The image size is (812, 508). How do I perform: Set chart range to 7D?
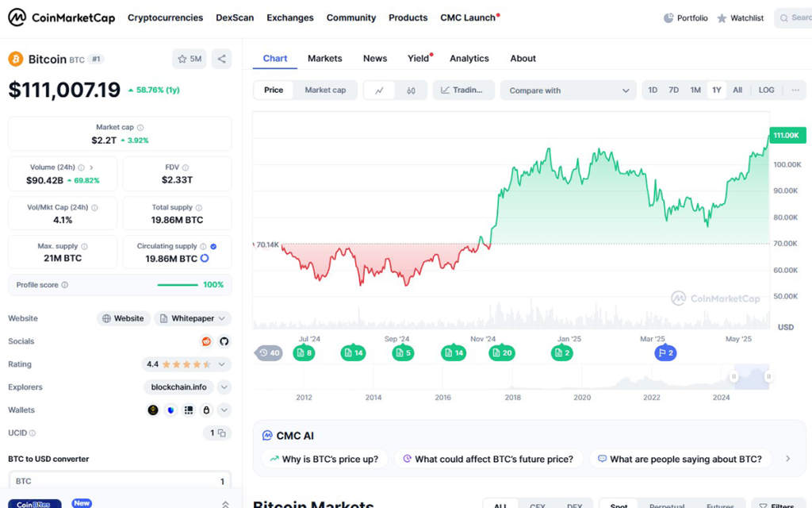tap(673, 90)
